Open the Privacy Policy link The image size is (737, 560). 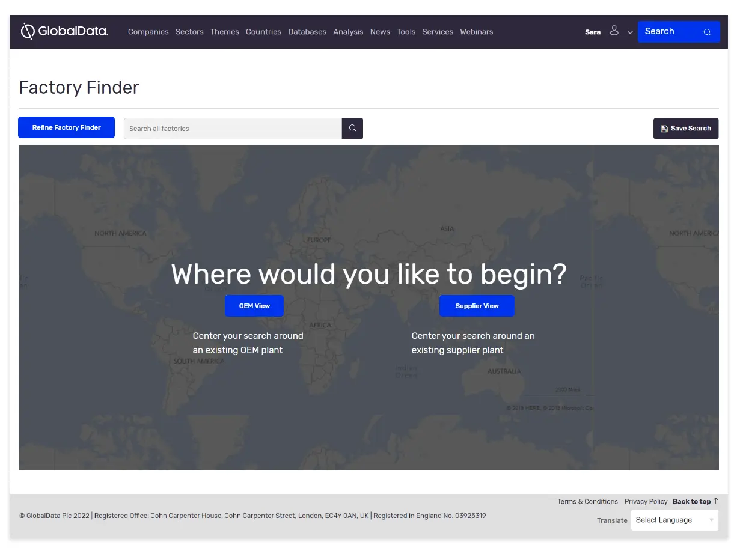646,501
